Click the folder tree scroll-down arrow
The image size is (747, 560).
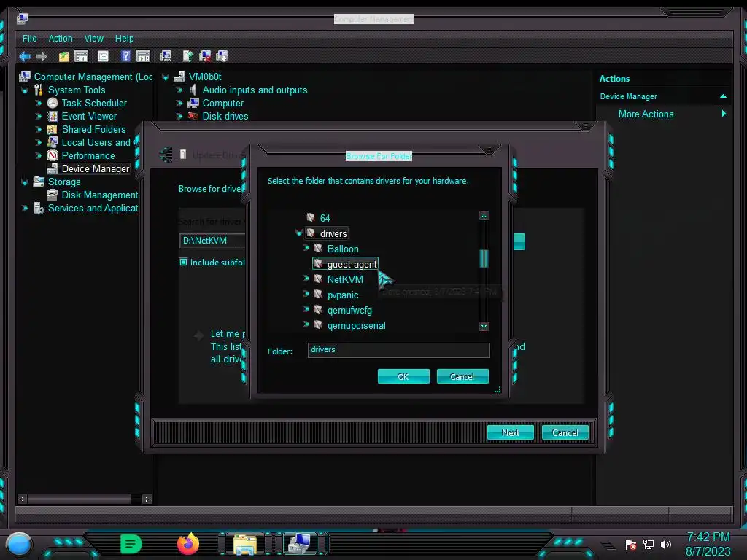(484, 326)
